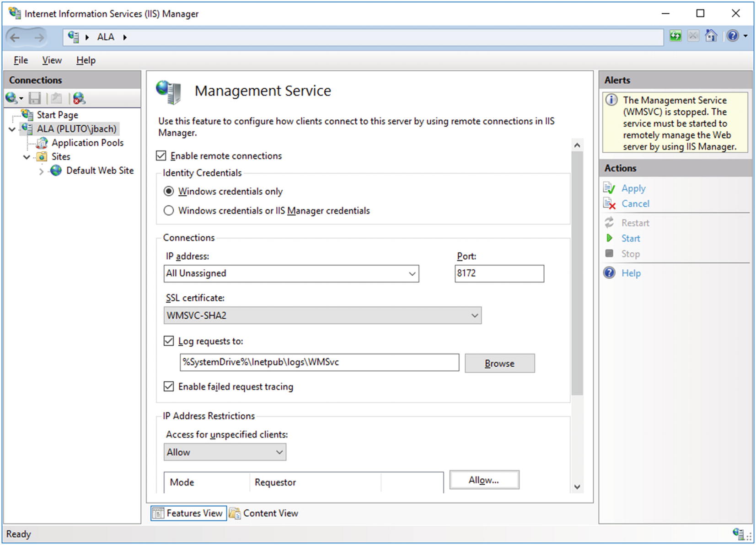This screenshot has width=756, height=545.
Task: Click the vertical scrollbar thumb
Action: 577,273
